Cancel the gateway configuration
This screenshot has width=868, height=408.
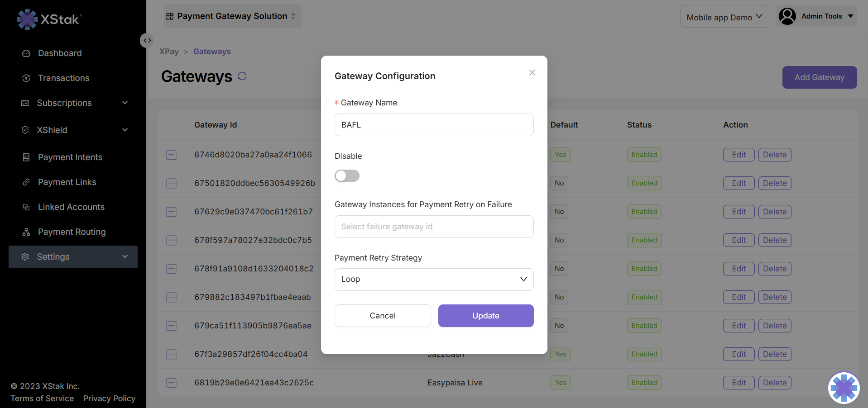[x=382, y=316]
